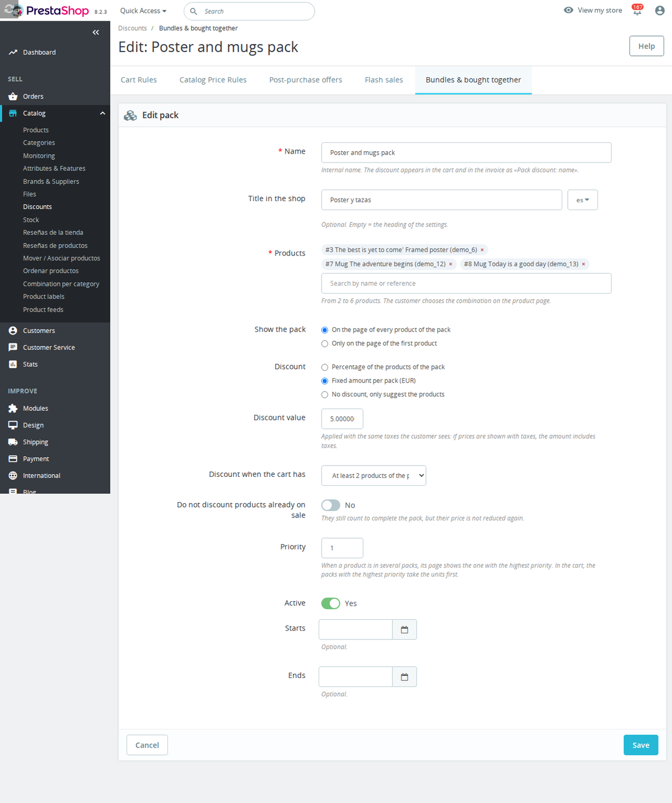The width and height of the screenshot is (672, 803).
Task: Switch to the Post-purchase offers tab
Action: point(306,80)
